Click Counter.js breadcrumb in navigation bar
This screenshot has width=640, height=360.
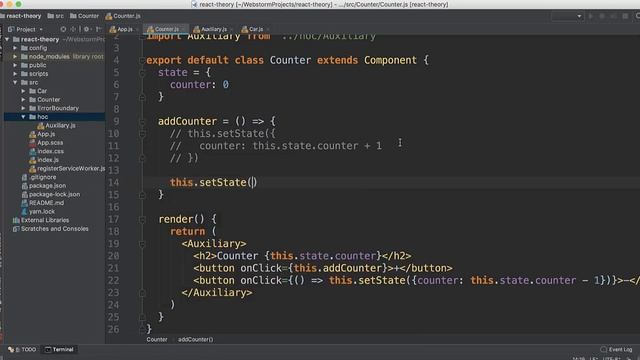click(x=123, y=16)
